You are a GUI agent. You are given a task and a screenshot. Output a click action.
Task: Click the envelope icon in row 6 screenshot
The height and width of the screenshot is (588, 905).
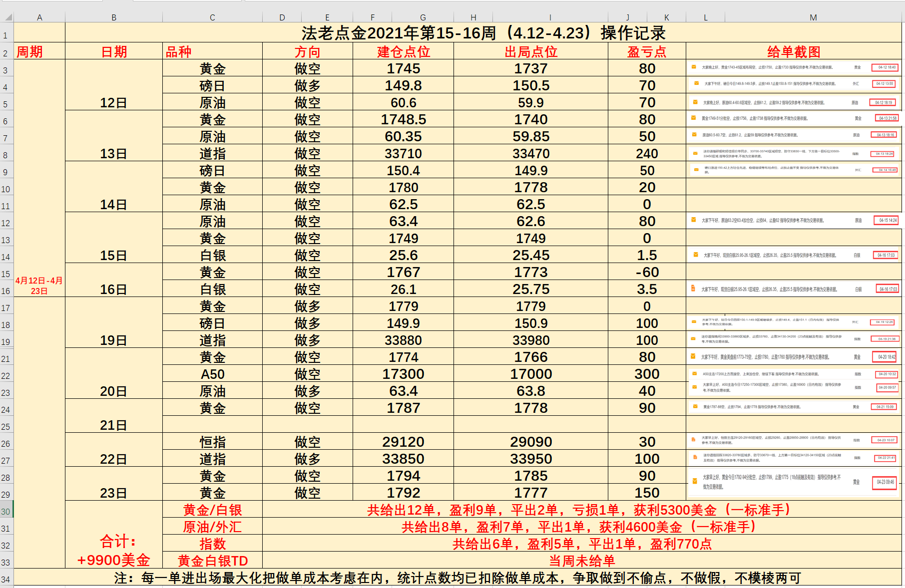pyautogui.click(x=693, y=118)
